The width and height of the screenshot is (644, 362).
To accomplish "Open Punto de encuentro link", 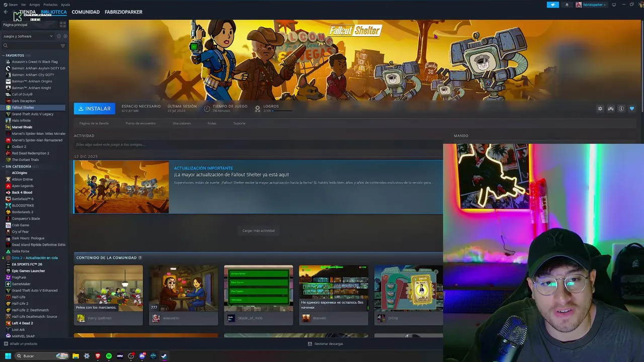I will pyautogui.click(x=141, y=123).
